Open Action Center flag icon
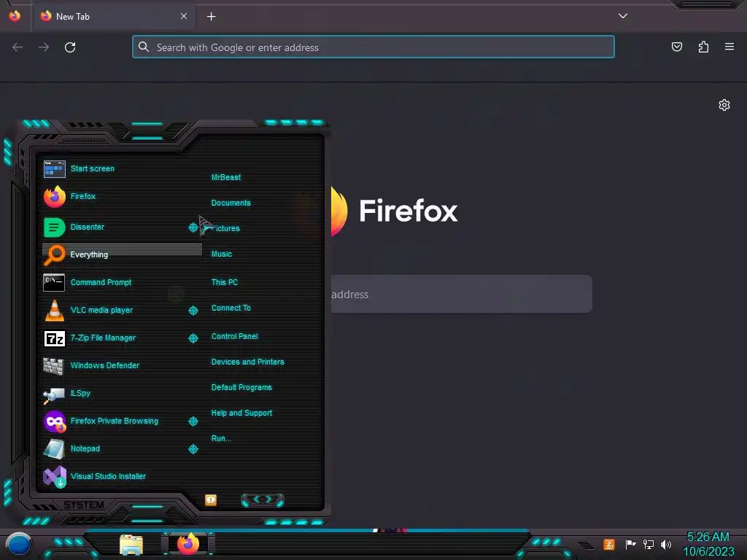747x560 pixels. (630, 544)
